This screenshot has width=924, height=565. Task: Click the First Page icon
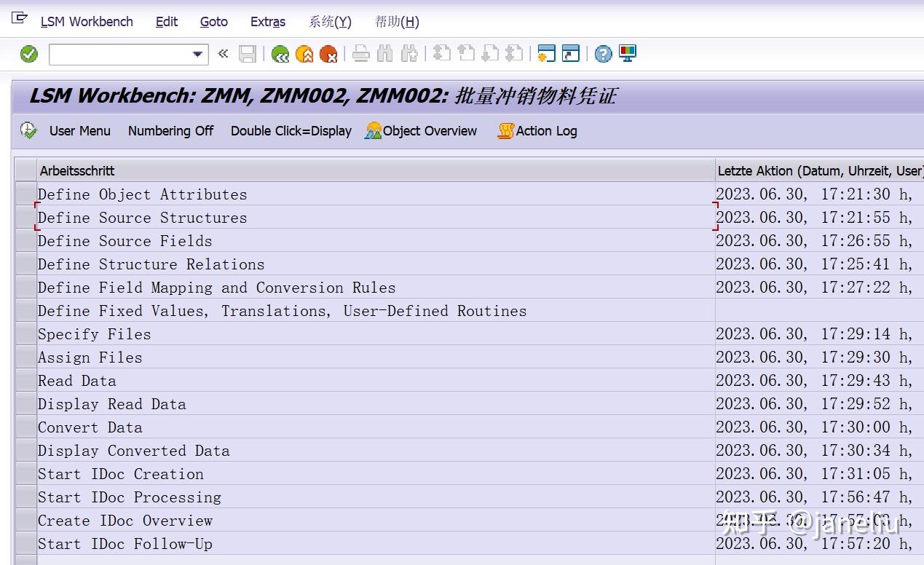pos(441,54)
